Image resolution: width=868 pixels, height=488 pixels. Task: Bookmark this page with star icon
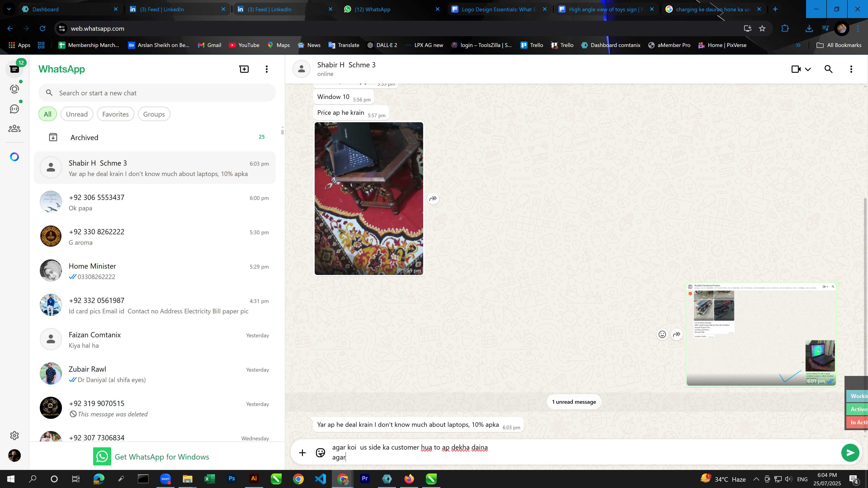tap(762, 29)
